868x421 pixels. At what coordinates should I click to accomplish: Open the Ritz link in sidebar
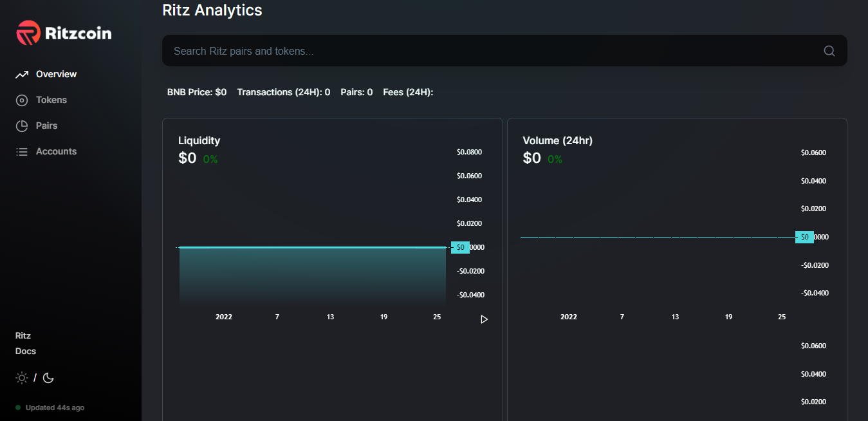pyautogui.click(x=23, y=335)
